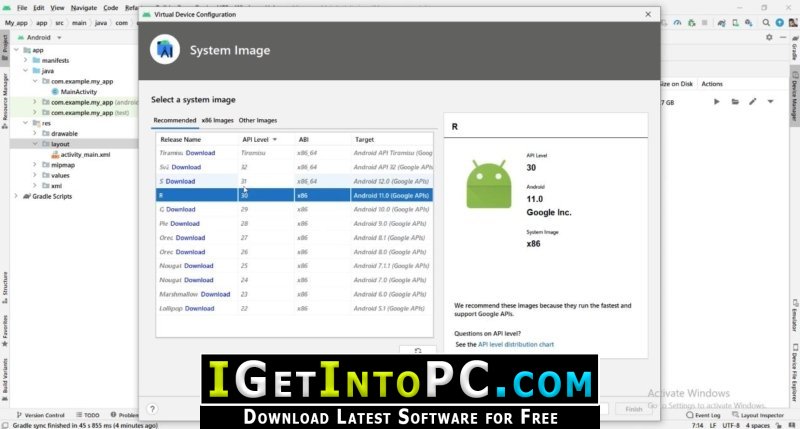This screenshot has width=800, height=429.
Task: Open the Actions dropdown arrow for the device
Action: click(x=770, y=102)
